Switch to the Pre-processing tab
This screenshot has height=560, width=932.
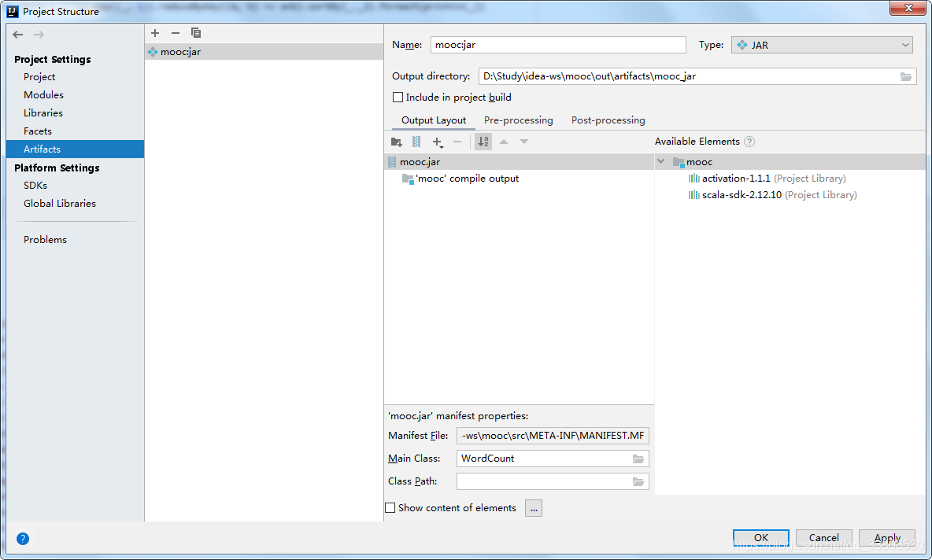(x=518, y=120)
